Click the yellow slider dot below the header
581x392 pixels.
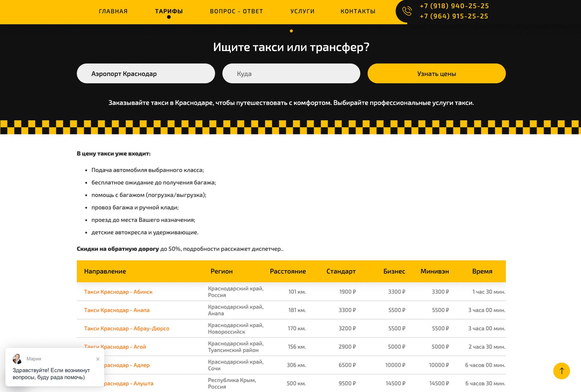click(291, 31)
